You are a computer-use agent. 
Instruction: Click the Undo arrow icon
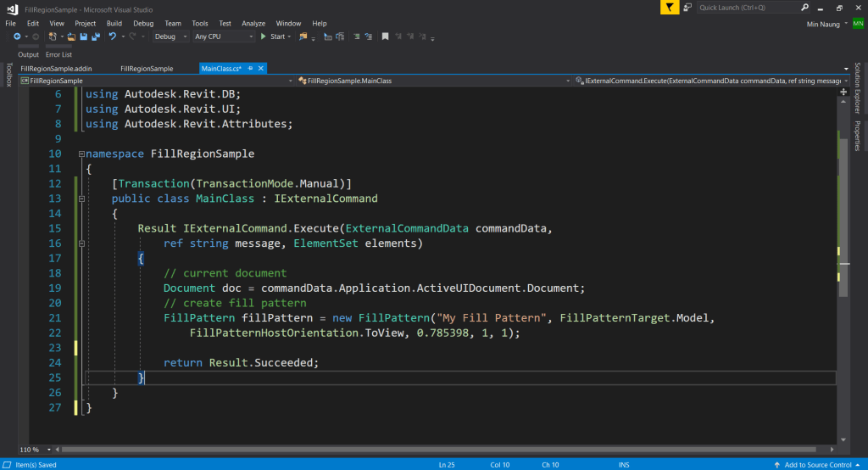pyautogui.click(x=112, y=36)
